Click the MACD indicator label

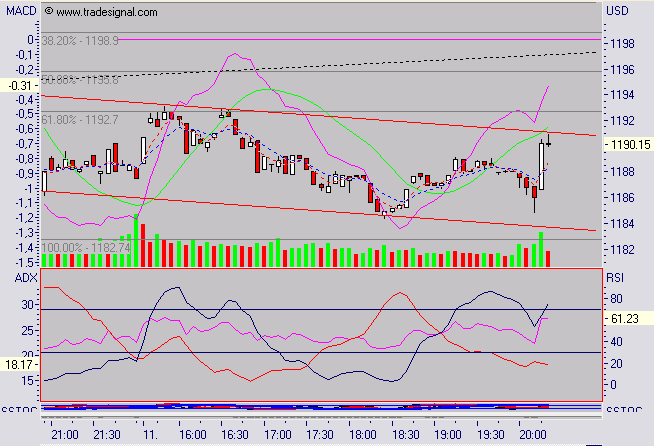tap(21, 10)
